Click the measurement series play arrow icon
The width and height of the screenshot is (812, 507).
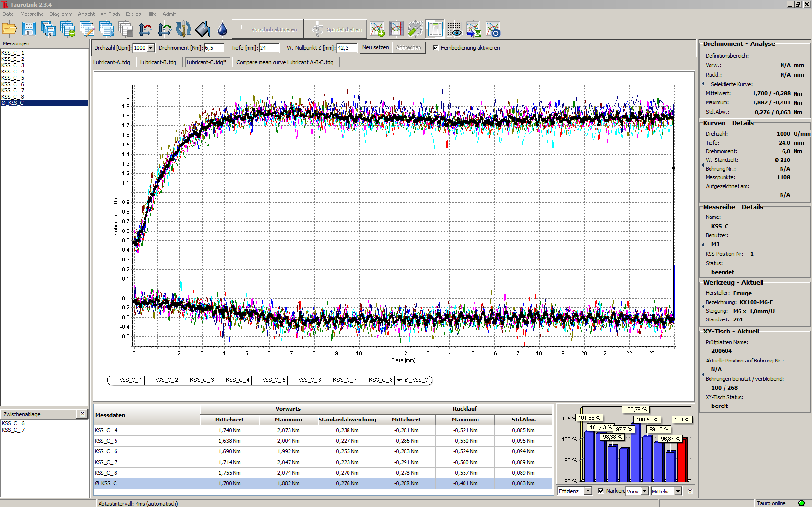click(x=106, y=29)
